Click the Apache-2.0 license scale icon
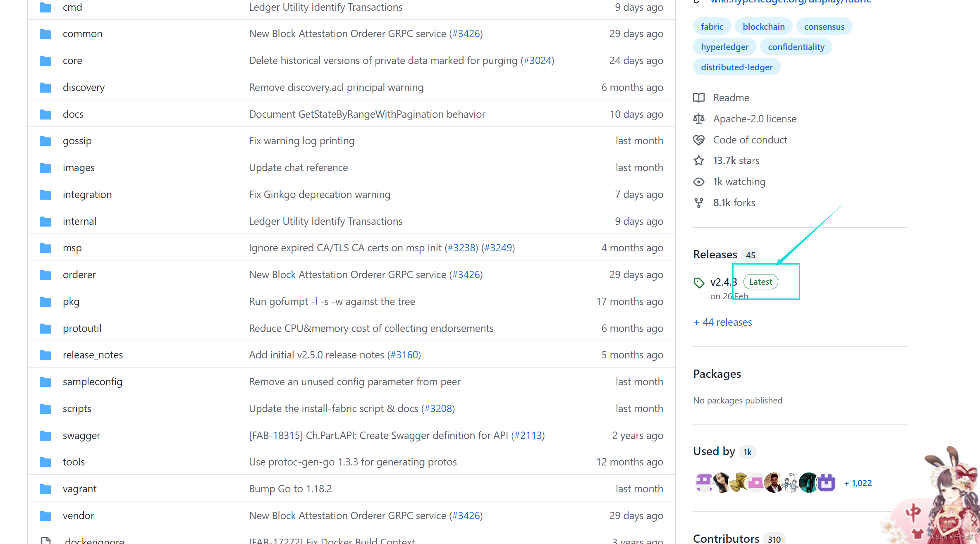The width and height of the screenshot is (980, 544). (x=700, y=119)
